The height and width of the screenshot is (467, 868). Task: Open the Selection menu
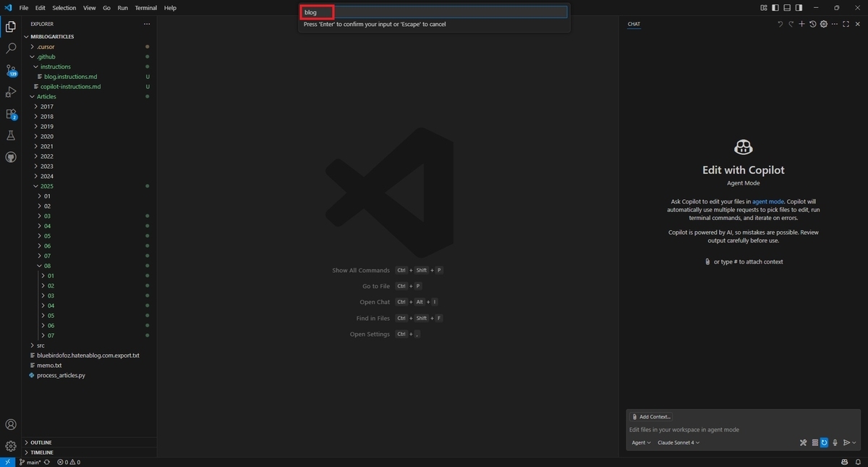pos(64,8)
